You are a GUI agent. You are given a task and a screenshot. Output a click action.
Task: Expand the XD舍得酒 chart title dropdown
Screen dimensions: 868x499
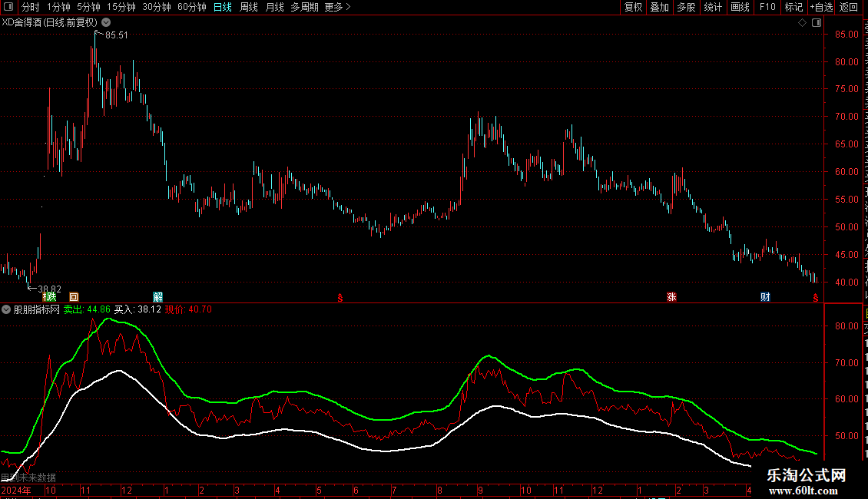(x=106, y=23)
